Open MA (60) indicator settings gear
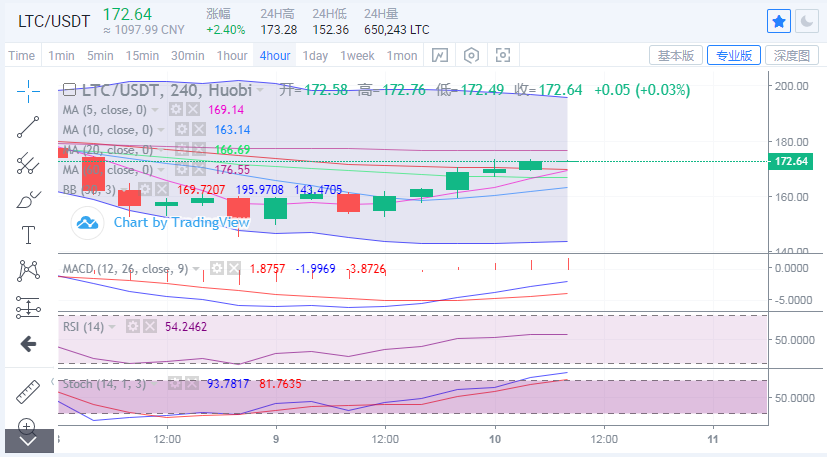 (x=181, y=169)
